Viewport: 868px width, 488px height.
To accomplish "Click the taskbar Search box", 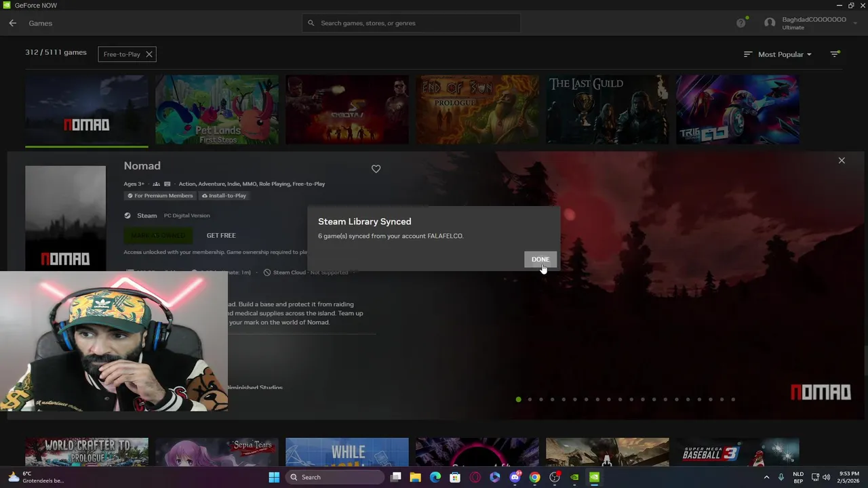I will click(x=335, y=477).
